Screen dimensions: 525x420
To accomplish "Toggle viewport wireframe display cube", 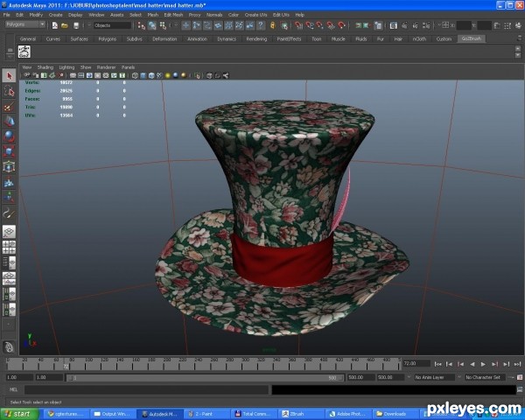I will tap(135, 75).
